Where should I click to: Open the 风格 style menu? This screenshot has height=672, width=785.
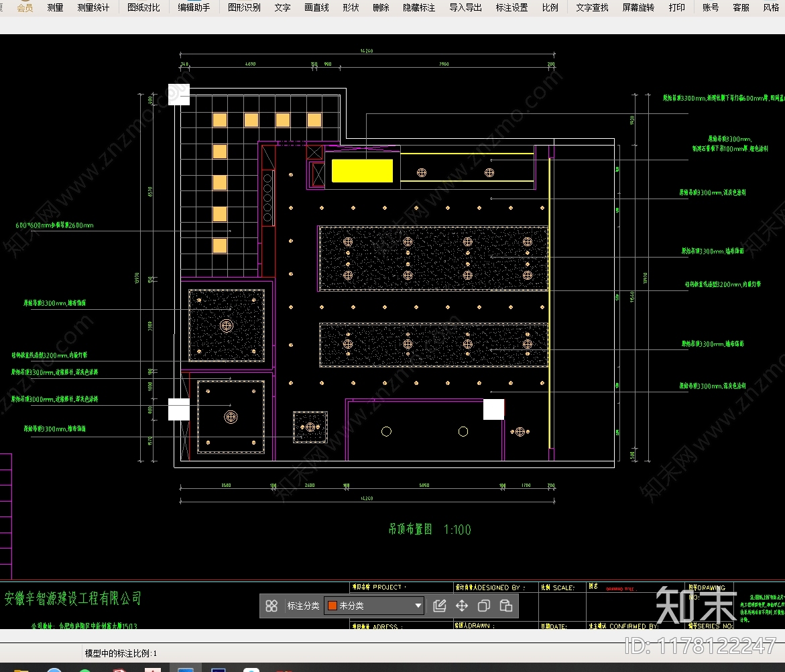(x=771, y=7)
